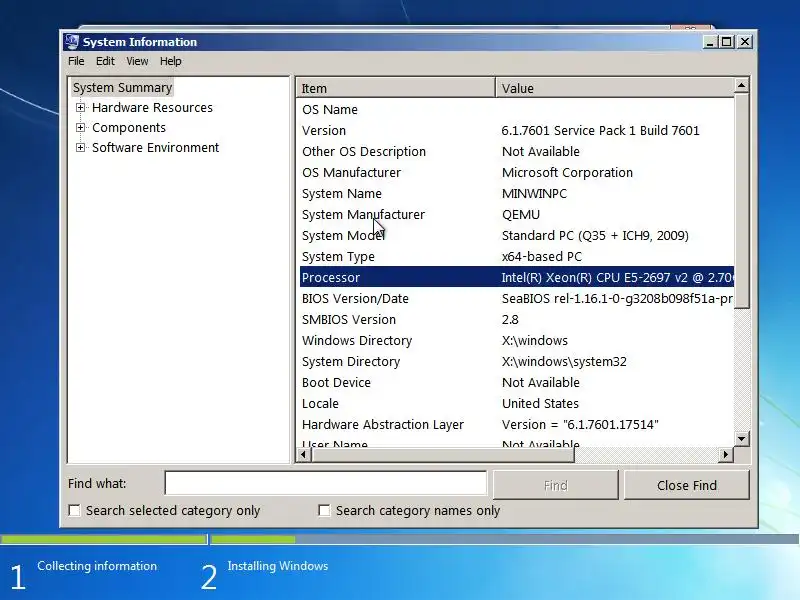This screenshot has height=600, width=800.
Task: Click the scroll down arrow of details list
Action: (x=742, y=438)
